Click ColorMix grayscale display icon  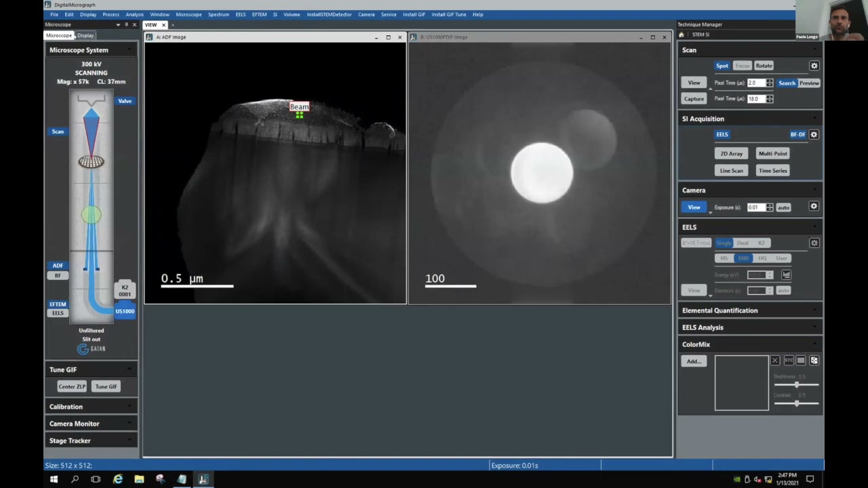coord(801,361)
